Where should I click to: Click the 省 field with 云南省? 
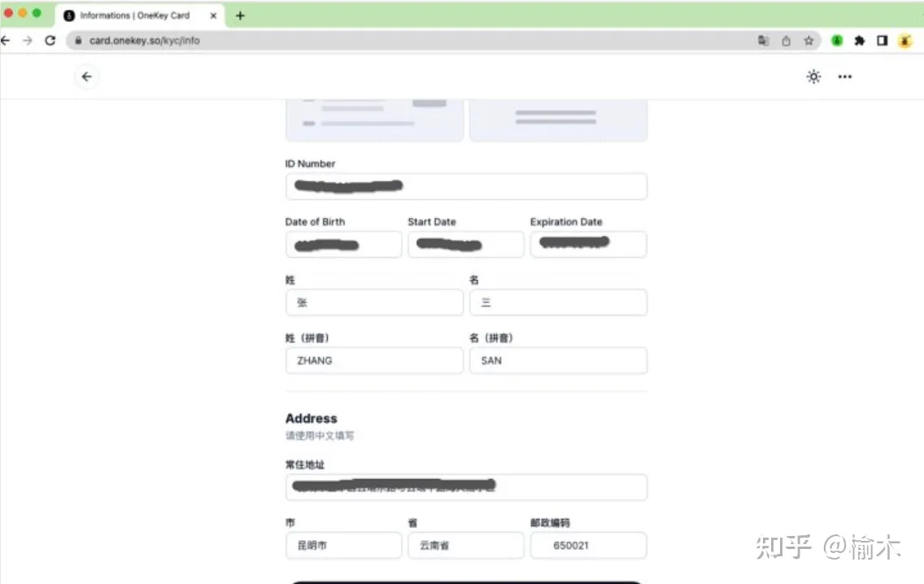point(465,546)
